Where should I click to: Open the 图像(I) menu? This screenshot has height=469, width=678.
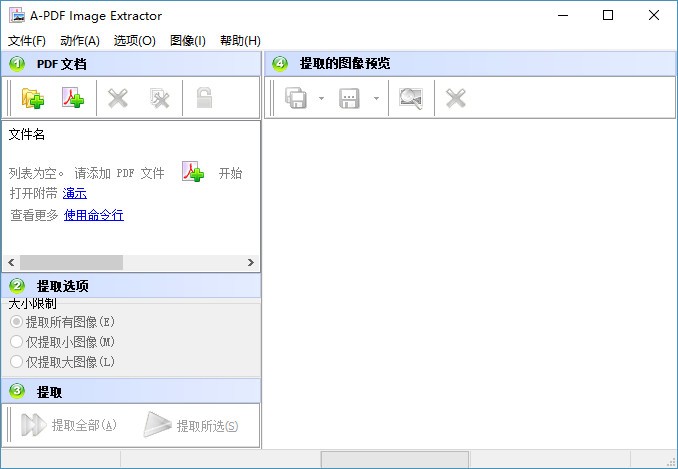tap(188, 41)
